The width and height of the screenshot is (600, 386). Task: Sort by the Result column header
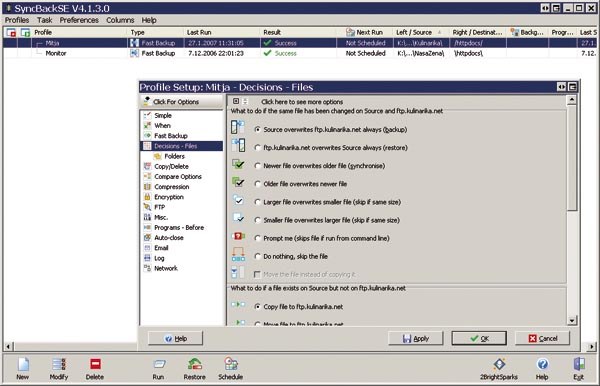[x=298, y=33]
